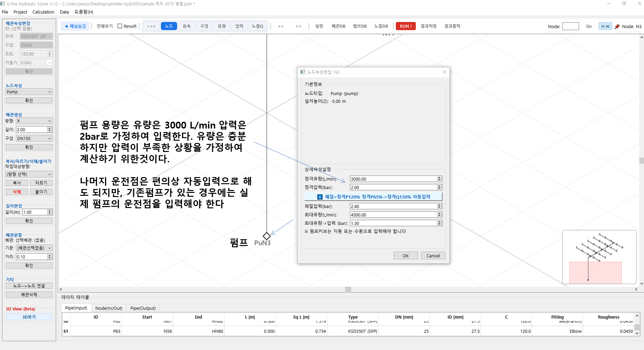
Task: Click the >> next navigation button
Action: coord(298,26)
